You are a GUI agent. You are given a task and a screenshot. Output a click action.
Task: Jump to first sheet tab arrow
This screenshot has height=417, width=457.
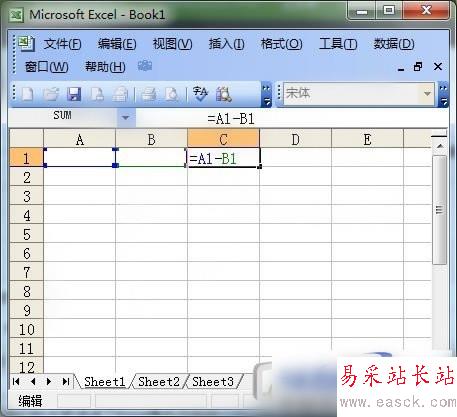click(16, 381)
